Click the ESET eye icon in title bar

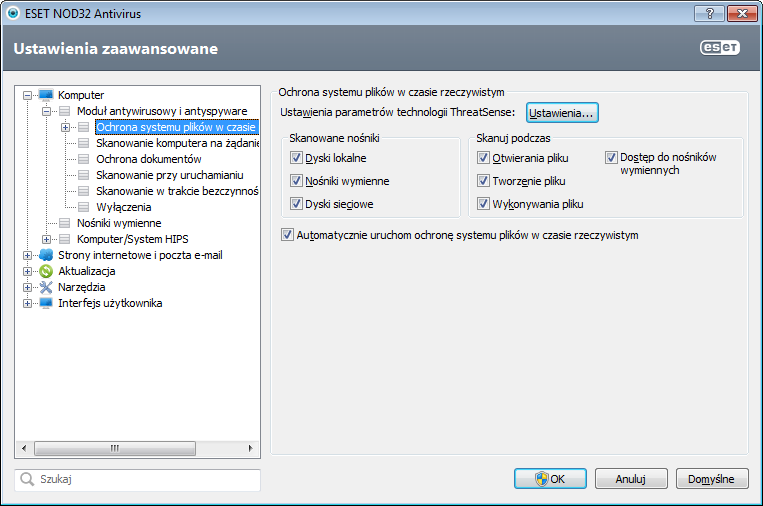point(13,13)
